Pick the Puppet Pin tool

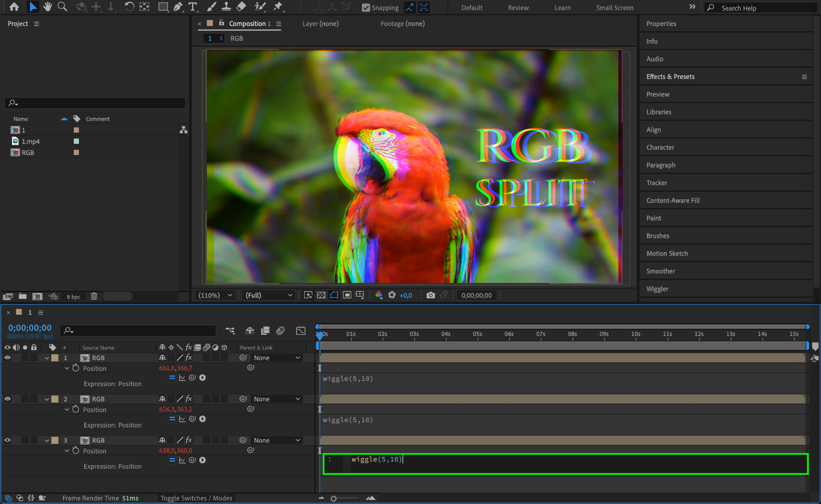[x=277, y=7]
